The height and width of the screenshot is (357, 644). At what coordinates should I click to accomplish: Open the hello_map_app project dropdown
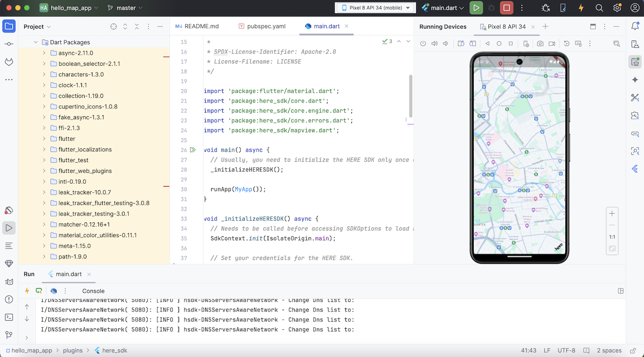tap(69, 8)
